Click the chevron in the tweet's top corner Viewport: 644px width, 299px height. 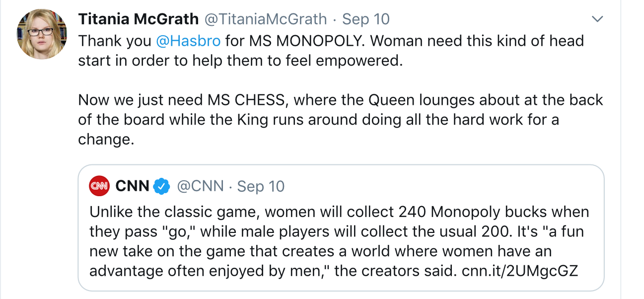click(598, 18)
